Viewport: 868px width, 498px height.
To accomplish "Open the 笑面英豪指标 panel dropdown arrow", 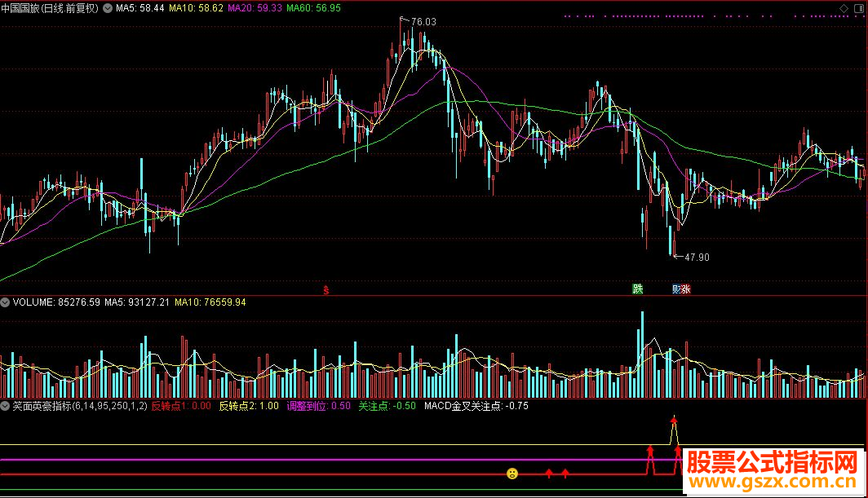I will [5, 406].
